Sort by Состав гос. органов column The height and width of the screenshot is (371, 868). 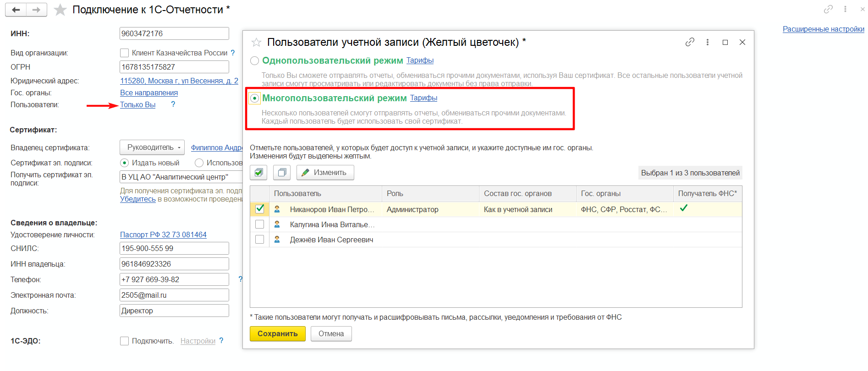coord(527,194)
